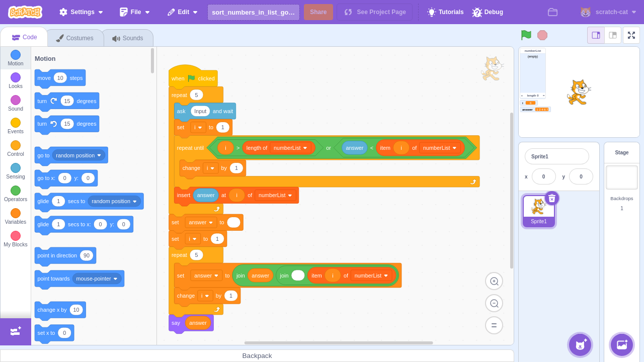Zoom out of the code workspace
Screen dimensions: 644x362
pyautogui.click(x=494, y=303)
